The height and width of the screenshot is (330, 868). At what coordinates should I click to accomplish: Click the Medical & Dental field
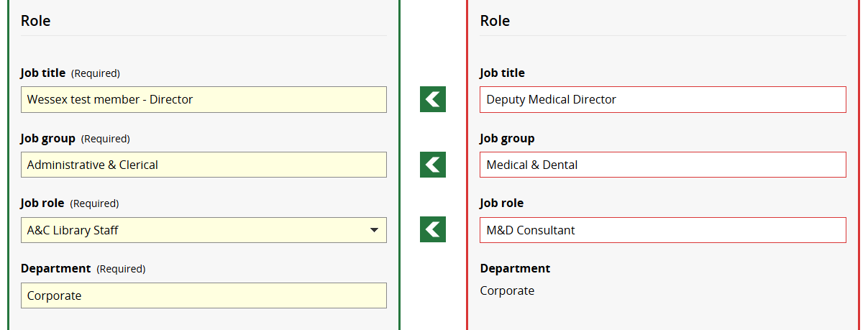662,165
